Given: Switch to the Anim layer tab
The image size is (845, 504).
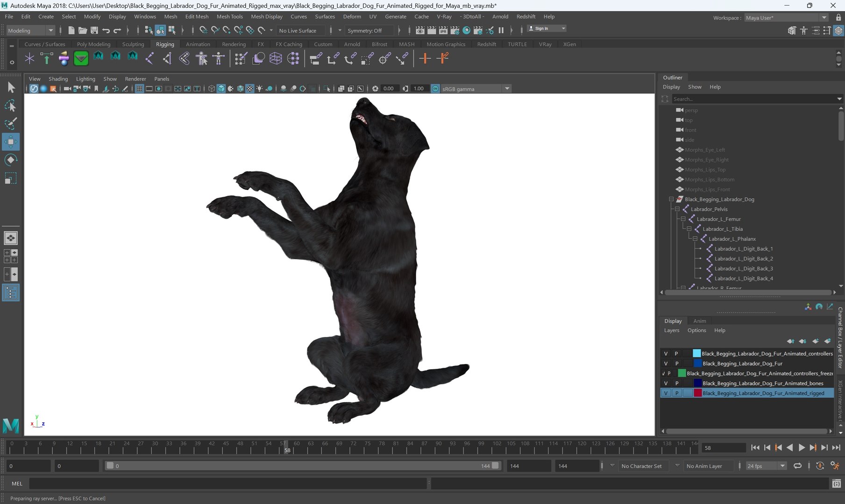Looking at the screenshot, I should point(699,321).
